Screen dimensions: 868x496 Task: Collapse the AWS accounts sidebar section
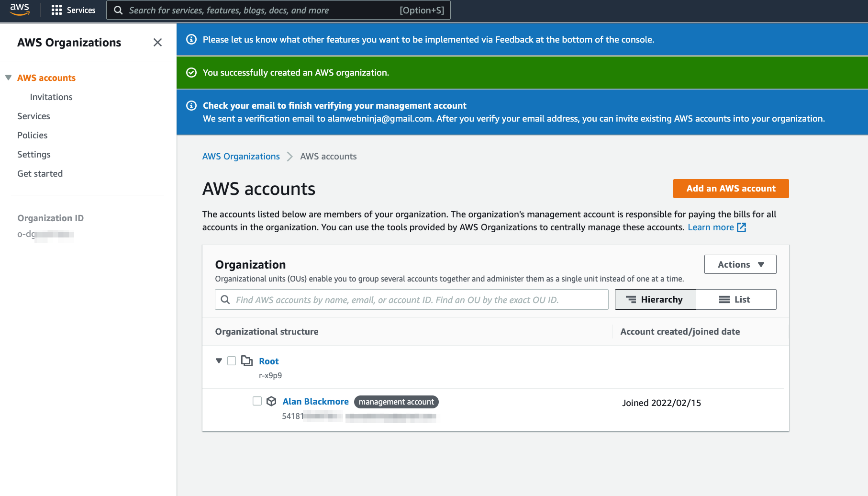9,78
